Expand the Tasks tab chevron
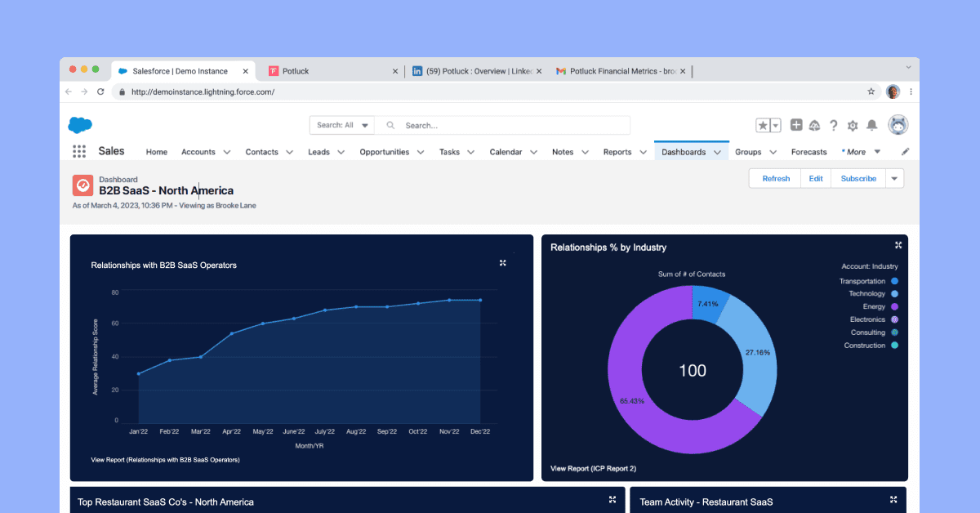Image resolution: width=980 pixels, height=513 pixels. [471, 152]
